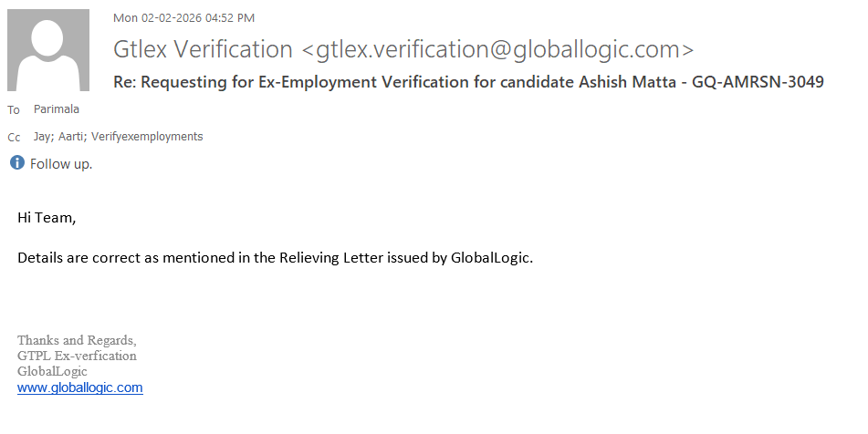Open the www.globallogic.com link
The height and width of the screenshot is (434, 868).
[x=80, y=387]
